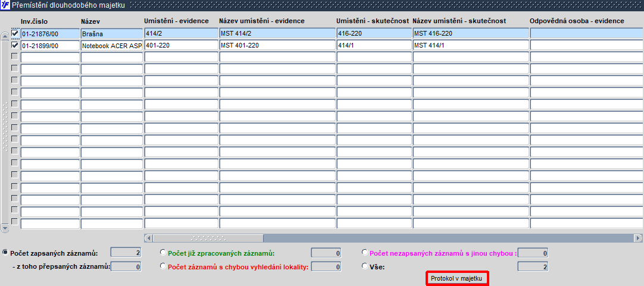Click the 'Název' column header

[x=90, y=21]
